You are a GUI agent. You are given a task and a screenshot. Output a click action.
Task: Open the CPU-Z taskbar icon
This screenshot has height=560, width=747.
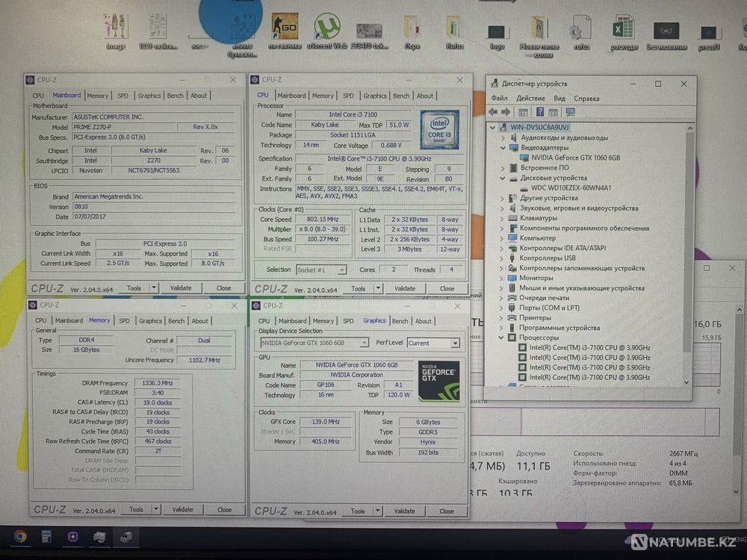point(73,537)
